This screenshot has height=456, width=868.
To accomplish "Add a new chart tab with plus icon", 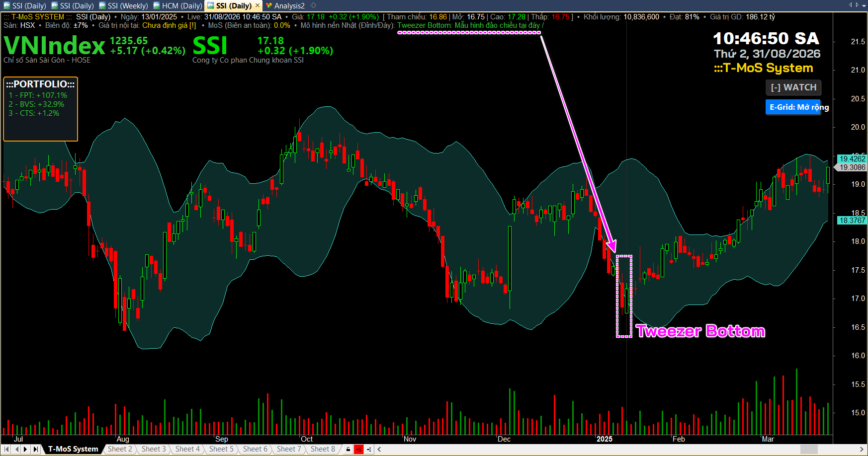I will coord(314,5).
